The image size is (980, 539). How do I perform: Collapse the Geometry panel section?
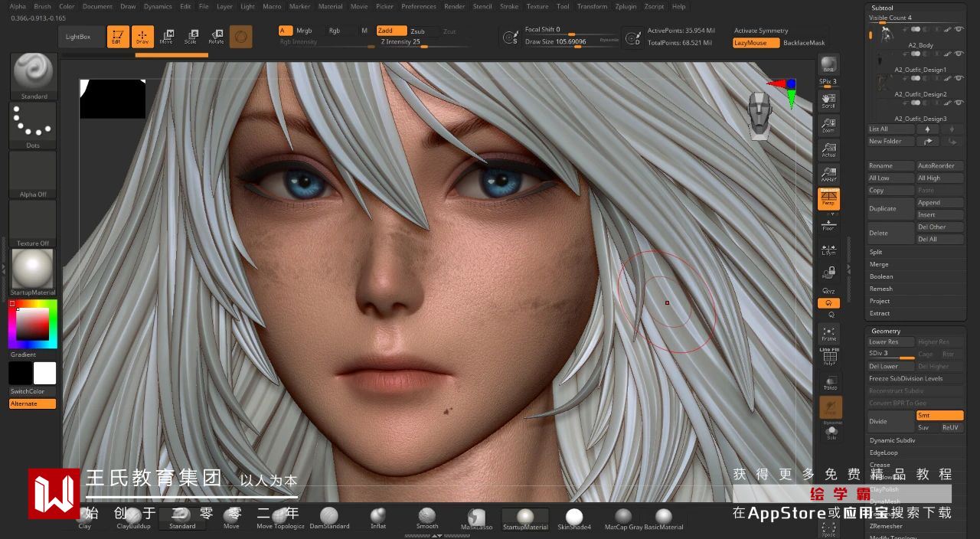[886, 331]
